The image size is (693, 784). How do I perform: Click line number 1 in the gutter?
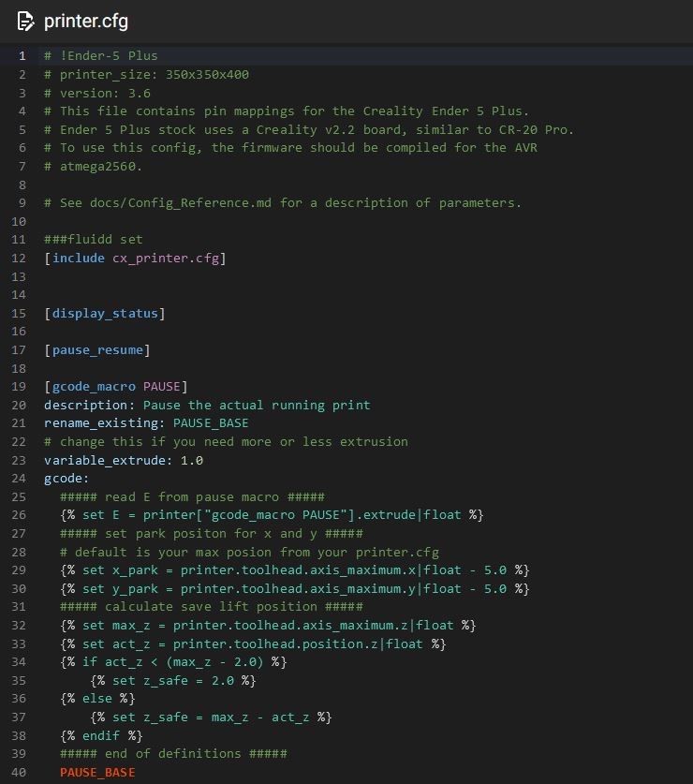click(x=22, y=56)
